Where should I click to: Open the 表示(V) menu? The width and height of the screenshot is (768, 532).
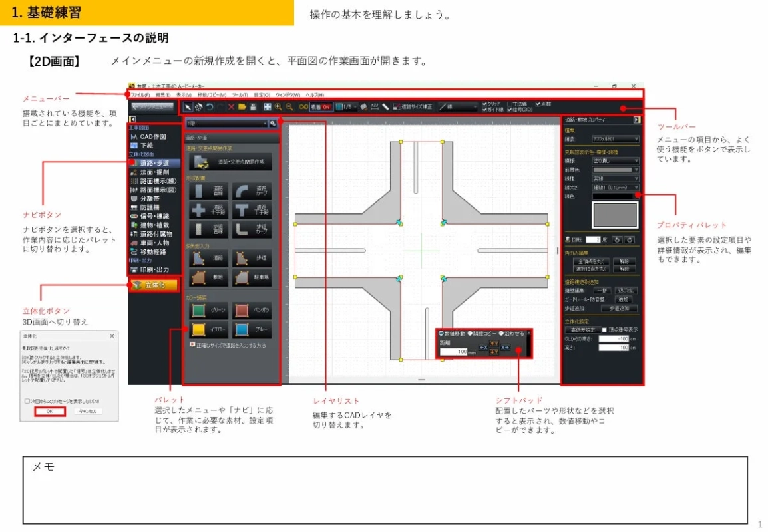pyautogui.click(x=184, y=95)
